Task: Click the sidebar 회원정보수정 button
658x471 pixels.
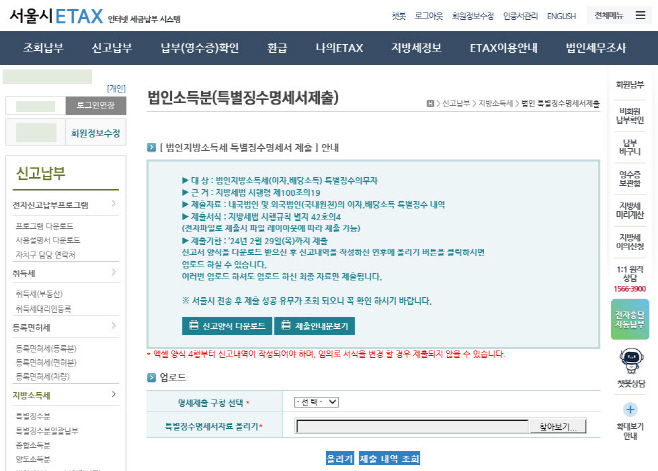Action: click(96, 133)
